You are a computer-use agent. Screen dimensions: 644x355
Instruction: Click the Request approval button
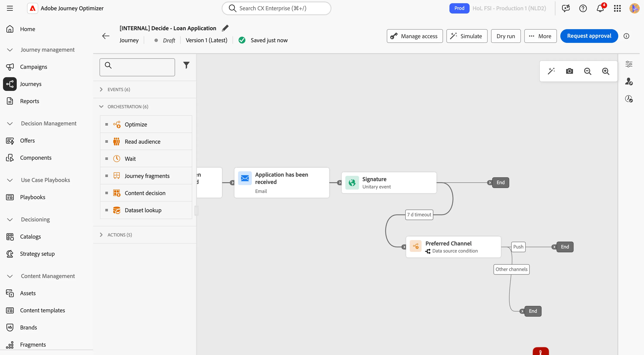point(589,36)
